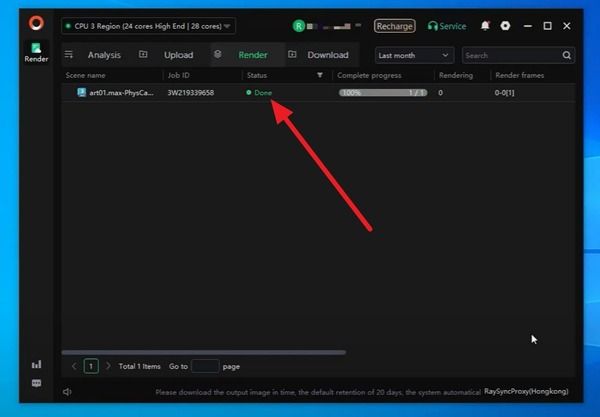This screenshot has width=600, height=417.
Task: Switch to the Upload tab
Action: click(x=178, y=55)
